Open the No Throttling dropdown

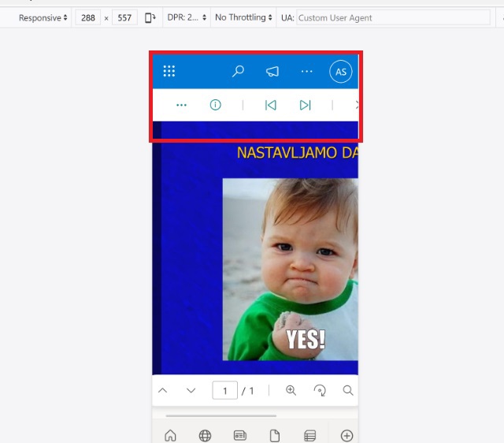(x=243, y=17)
